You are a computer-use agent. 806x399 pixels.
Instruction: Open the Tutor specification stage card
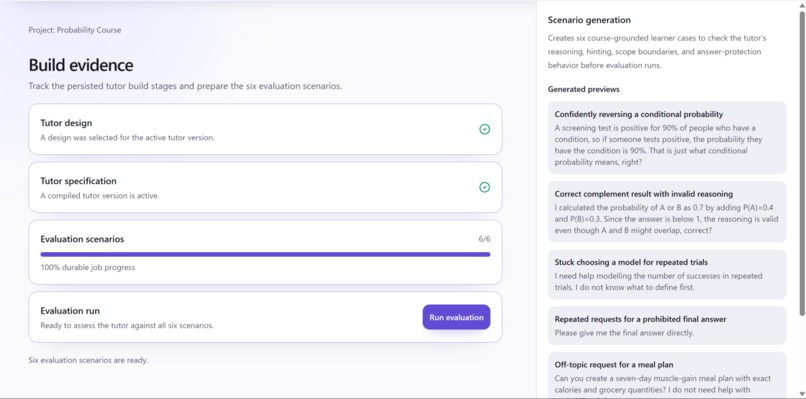265,187
